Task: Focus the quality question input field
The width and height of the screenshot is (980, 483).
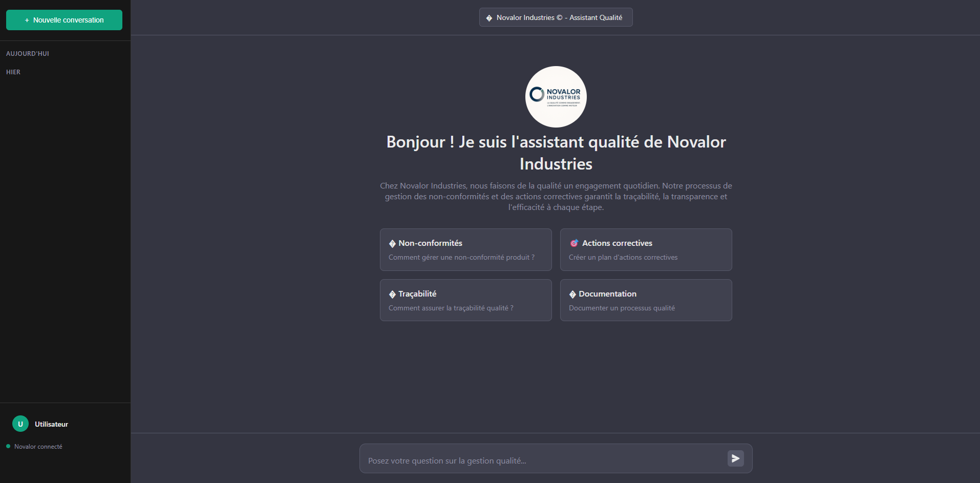Action: tap(543, 460)
